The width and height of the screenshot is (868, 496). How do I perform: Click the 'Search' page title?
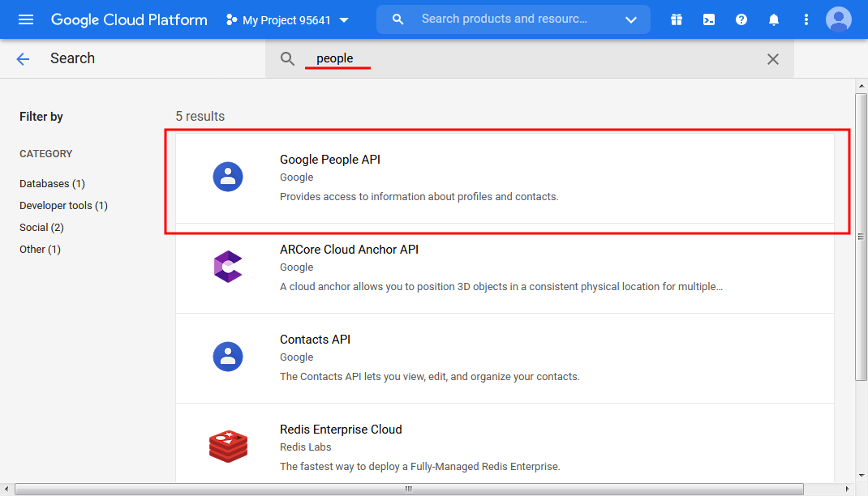click(72, 58)
